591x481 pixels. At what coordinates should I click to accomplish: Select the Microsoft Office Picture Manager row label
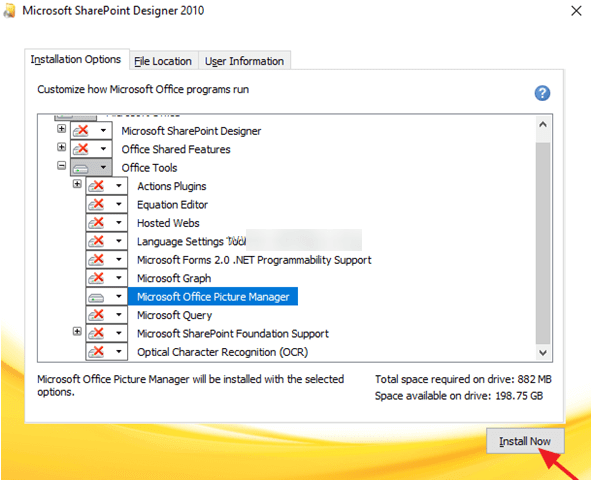click(x=213, y=297)
